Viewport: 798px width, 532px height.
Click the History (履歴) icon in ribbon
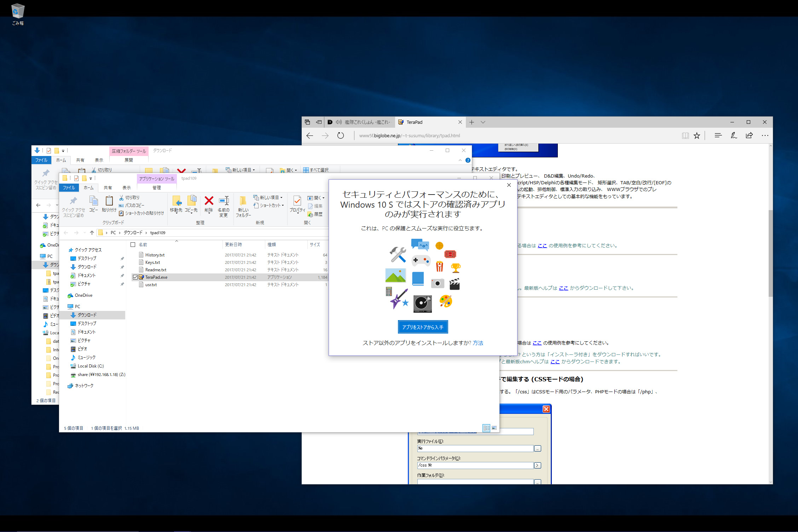pyautogui.click(x=315, y=214)
